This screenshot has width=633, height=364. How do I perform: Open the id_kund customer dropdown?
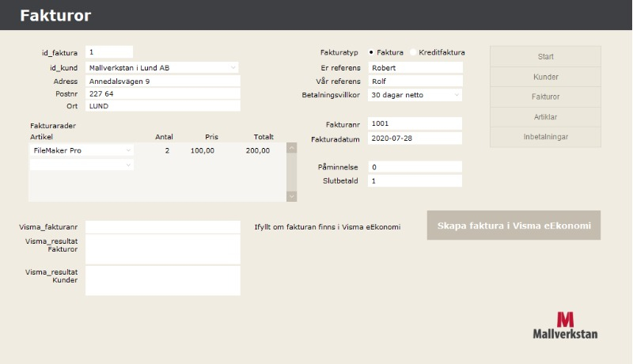[x=162, y=68]
